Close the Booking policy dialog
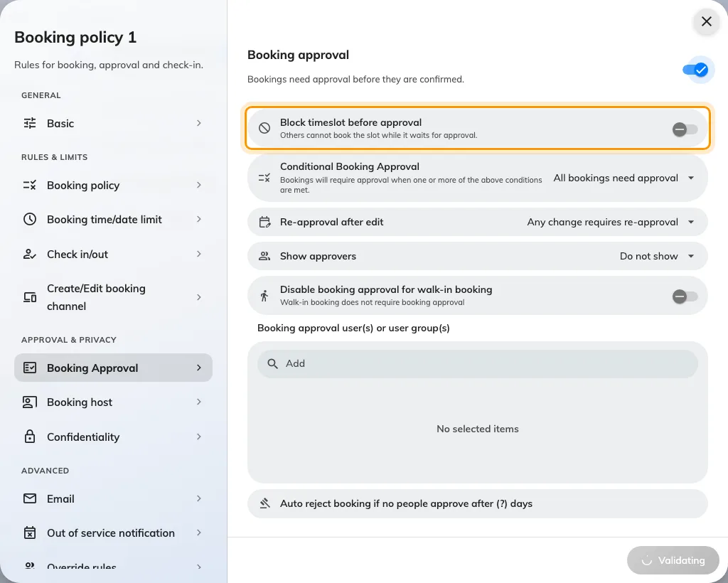The image size is (728, 583). click(x=706, y=21)
